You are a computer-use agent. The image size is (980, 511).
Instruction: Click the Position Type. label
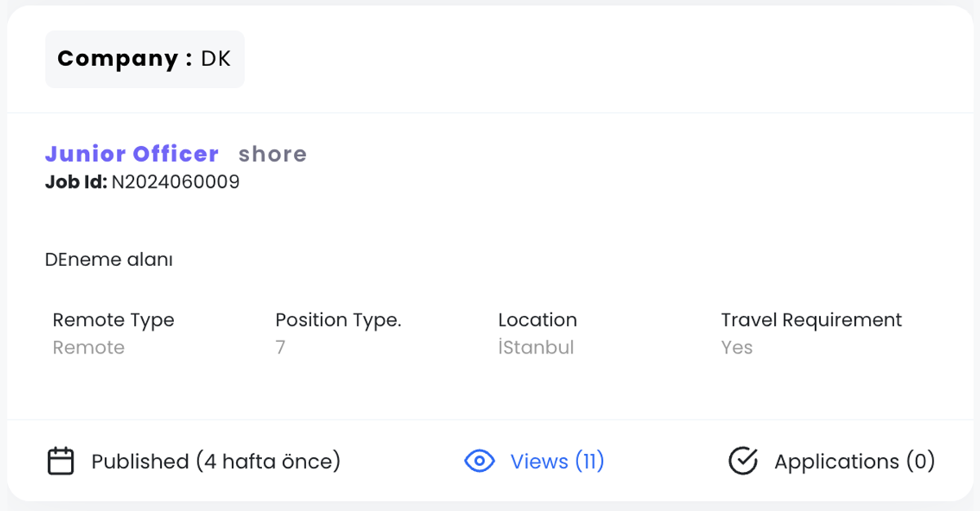[x=338, y=320]
